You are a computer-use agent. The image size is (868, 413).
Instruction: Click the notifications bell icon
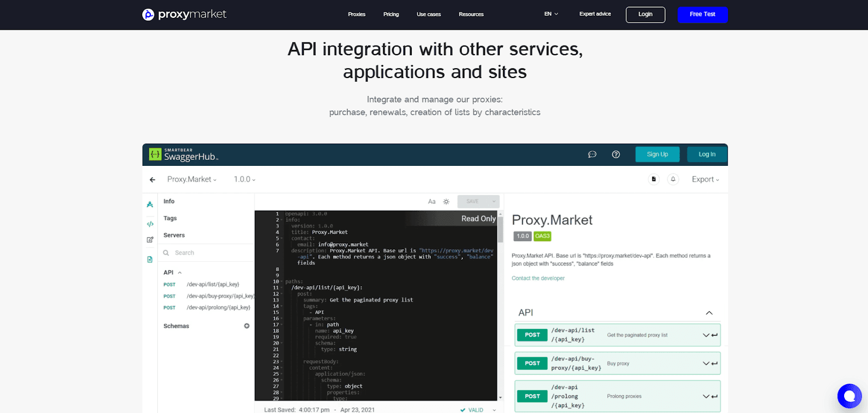673,179
